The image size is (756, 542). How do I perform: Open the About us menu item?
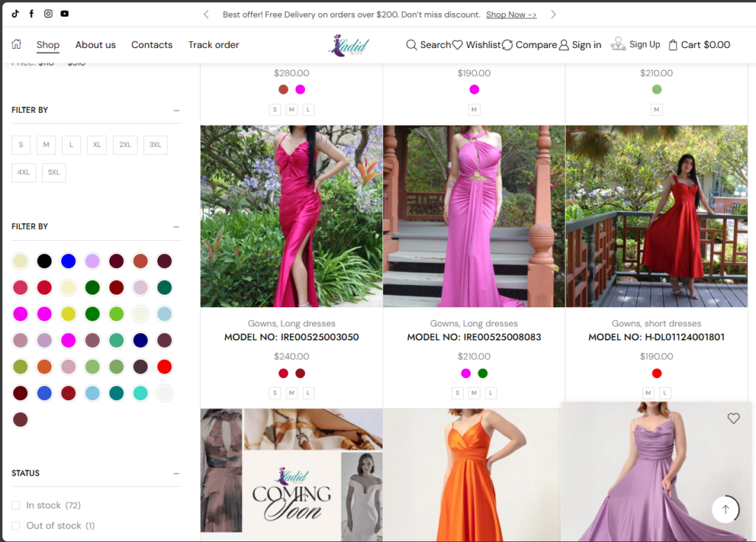[95, 45]
